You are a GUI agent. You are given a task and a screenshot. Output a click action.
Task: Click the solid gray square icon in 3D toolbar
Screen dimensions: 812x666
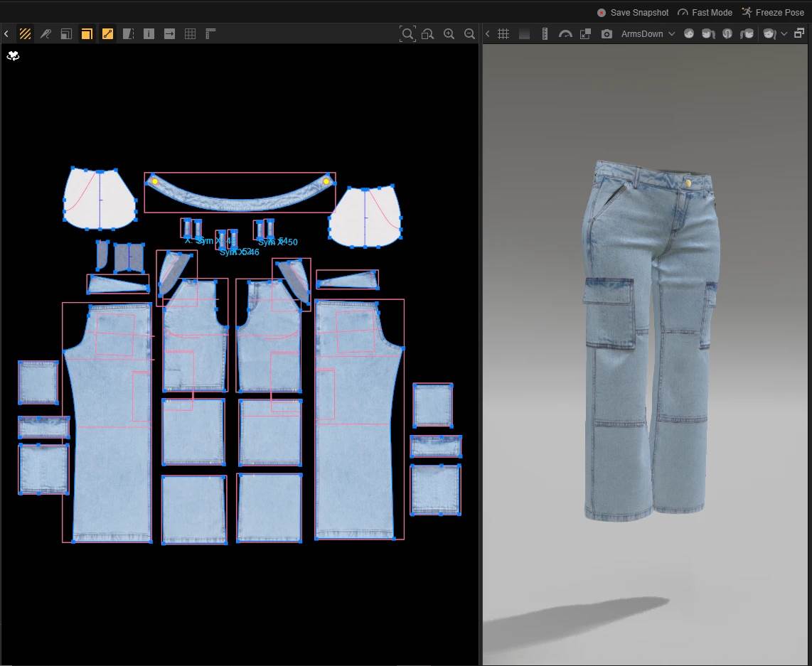524,34
